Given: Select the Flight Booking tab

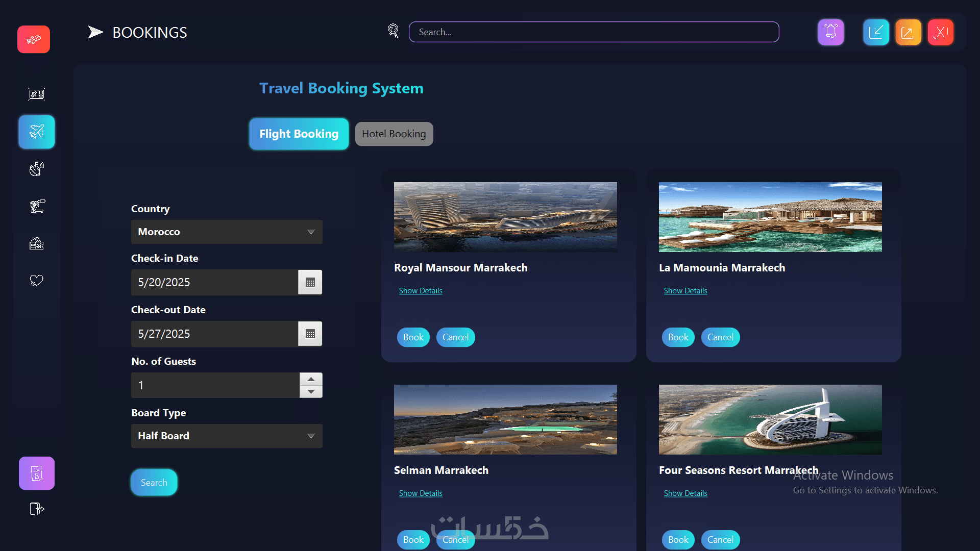Looking at the screenshot, I should pos(299,134).
